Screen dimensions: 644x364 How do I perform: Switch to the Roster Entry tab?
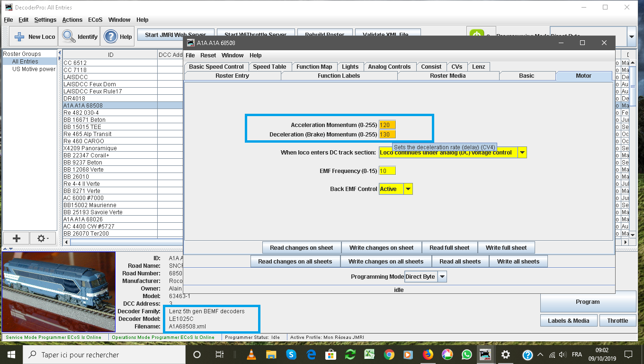[233, 76]
